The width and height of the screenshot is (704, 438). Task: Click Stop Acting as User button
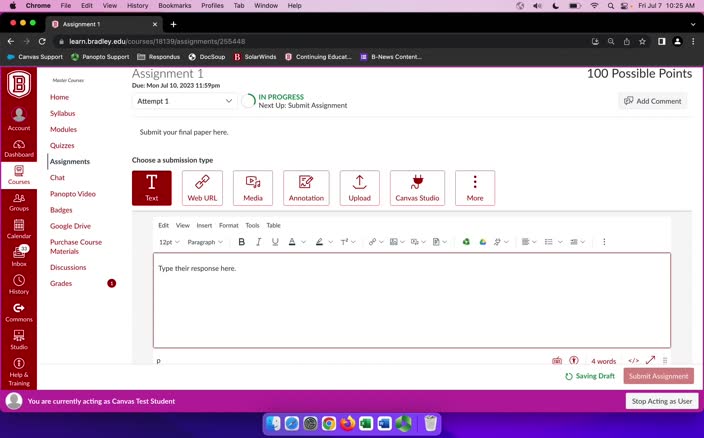pos(662,401)
